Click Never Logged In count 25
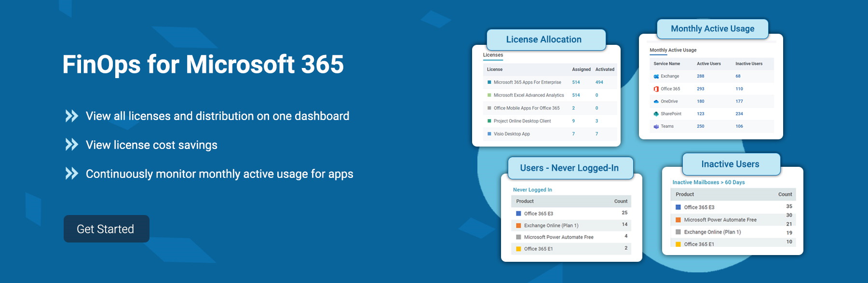 (x=624, y=213)
